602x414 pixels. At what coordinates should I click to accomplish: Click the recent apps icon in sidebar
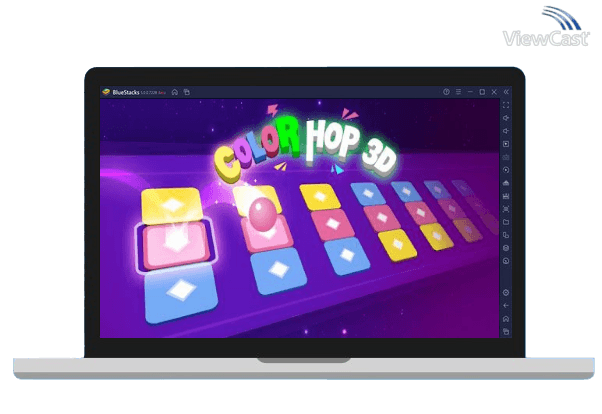click(506, 332)
